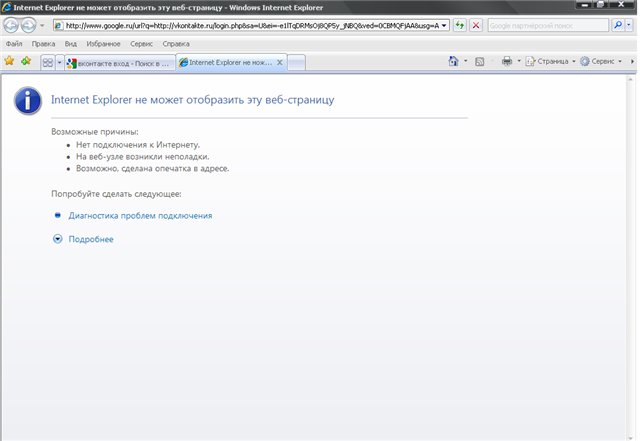Screen dimensions: 640x441
Task: Go back with the Back arrow button
Action: [x=11, y=26]
